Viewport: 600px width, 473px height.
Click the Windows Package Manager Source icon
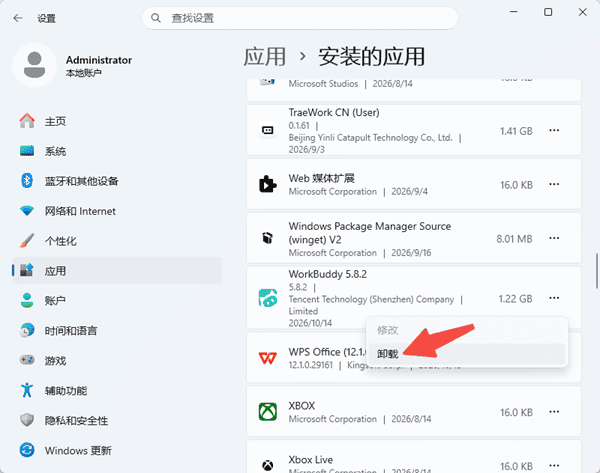click(267, 238)
